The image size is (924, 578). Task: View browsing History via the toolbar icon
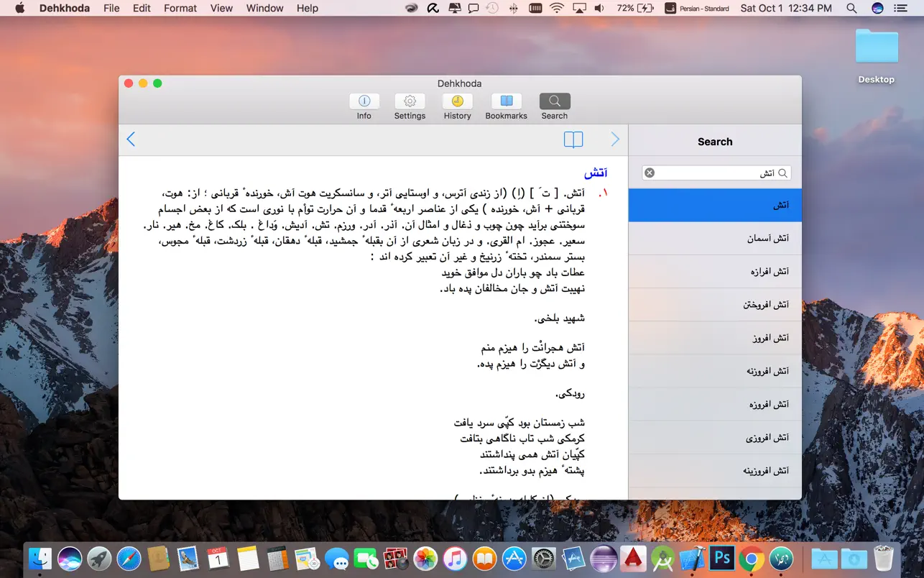point(457,106)
